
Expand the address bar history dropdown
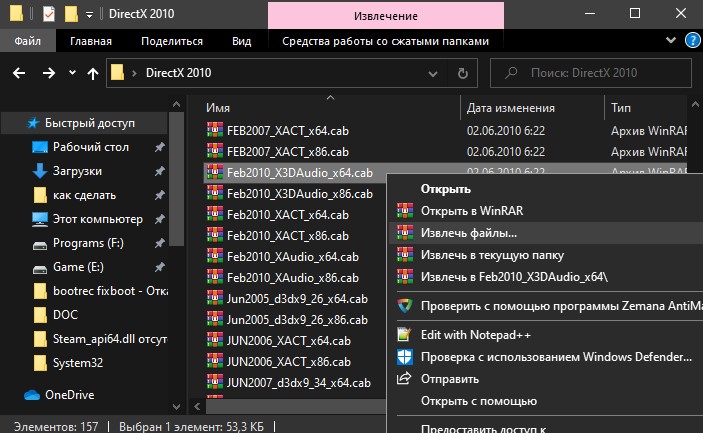pos(433,73)
